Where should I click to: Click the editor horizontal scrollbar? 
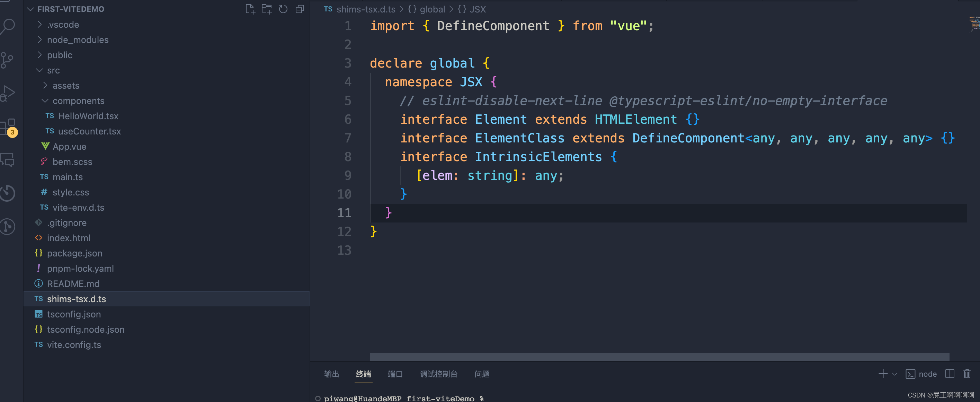659,357
